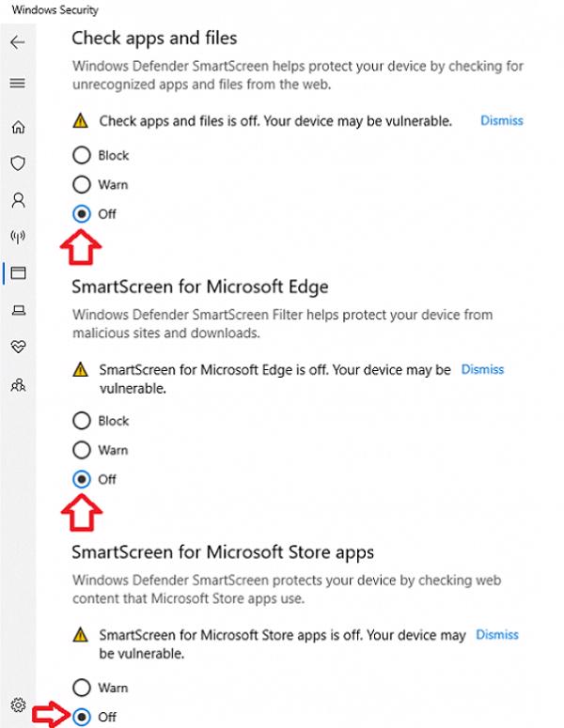Dismiss the Check apps and files warning
Viewport: 564px width, 728px height.
coord(502,121)
